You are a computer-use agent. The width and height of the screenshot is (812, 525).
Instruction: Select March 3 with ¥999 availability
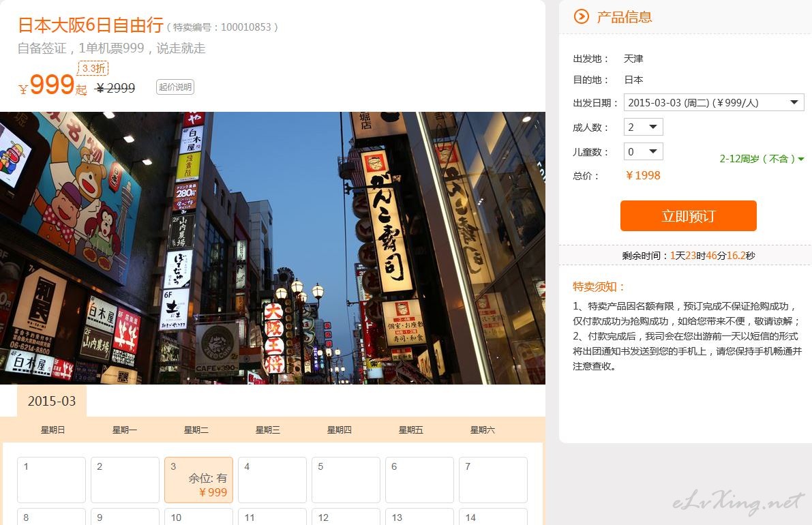coord(198,480)
